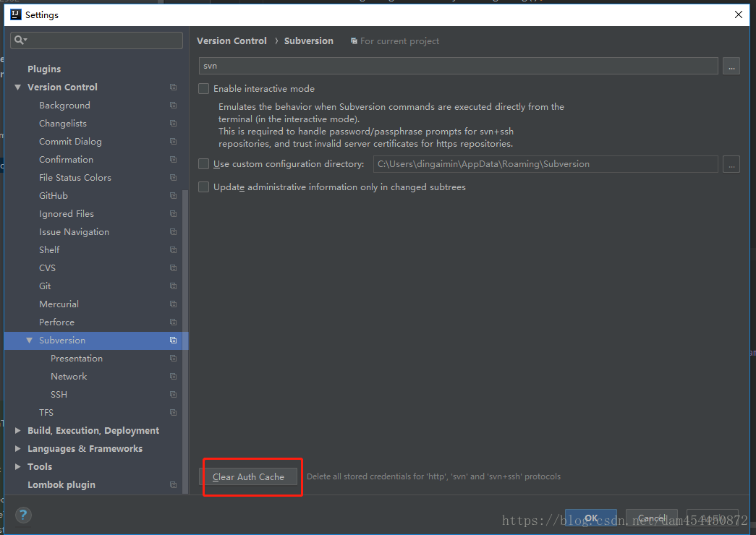The image size is (756, 535).
Task: Click project-level icon beside Presentation
Action: pos(173,358)
